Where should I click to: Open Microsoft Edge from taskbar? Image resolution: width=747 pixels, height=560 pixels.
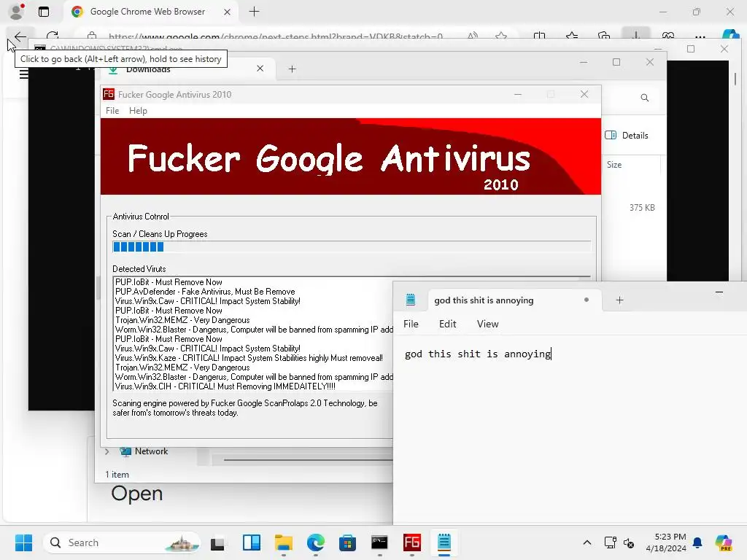[315, 542]
